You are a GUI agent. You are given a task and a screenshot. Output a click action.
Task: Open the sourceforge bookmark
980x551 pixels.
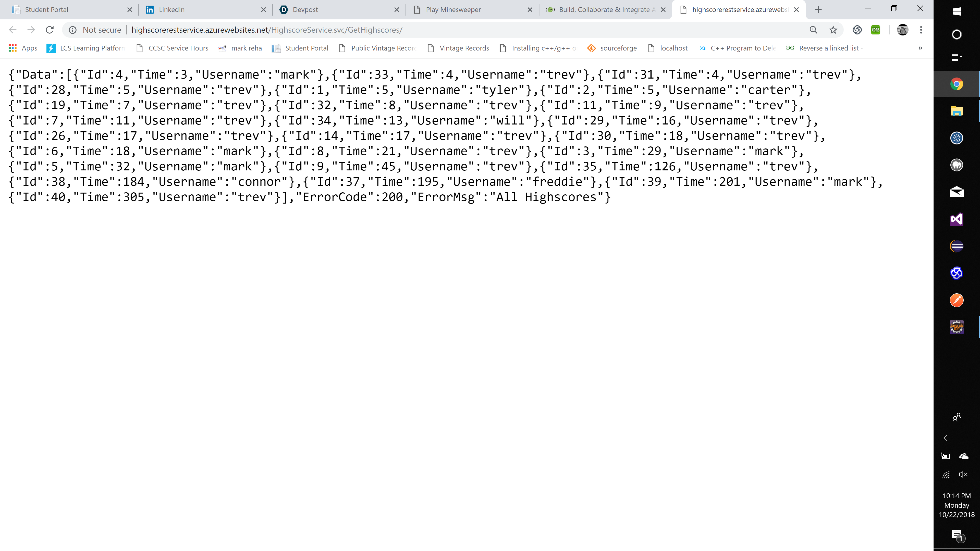(x=612, y=48)
